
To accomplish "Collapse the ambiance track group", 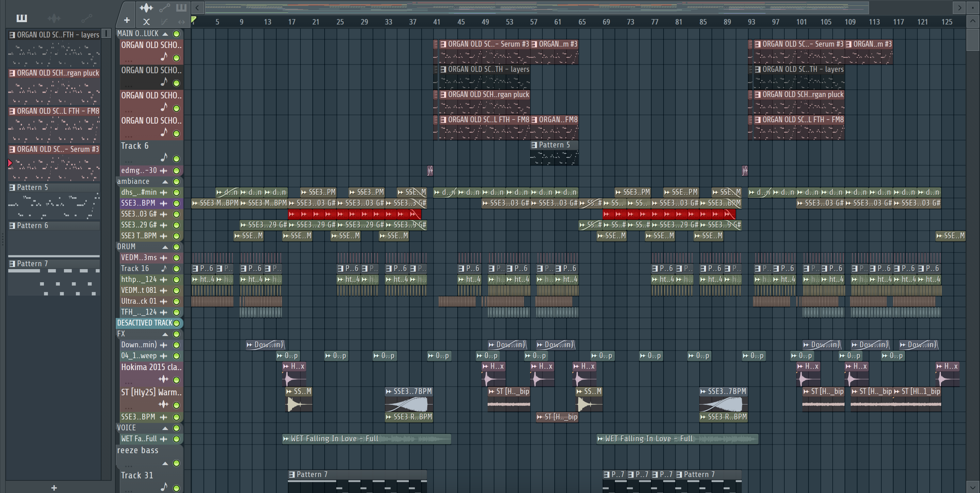I will pos(165,181).
